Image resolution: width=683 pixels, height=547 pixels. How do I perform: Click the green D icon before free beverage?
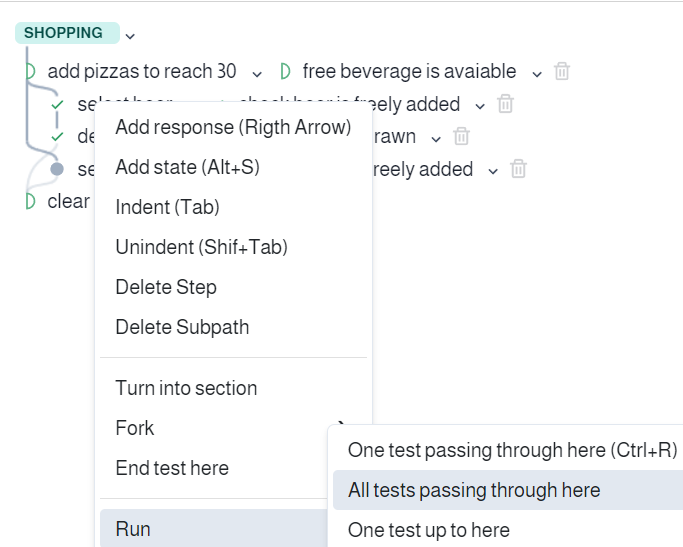tap(285, 71)
